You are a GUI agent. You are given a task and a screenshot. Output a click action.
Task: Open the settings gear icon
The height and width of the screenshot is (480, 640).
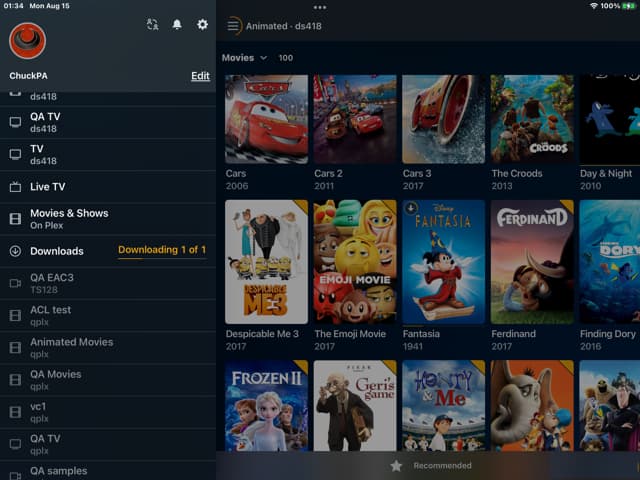(202, 24)
